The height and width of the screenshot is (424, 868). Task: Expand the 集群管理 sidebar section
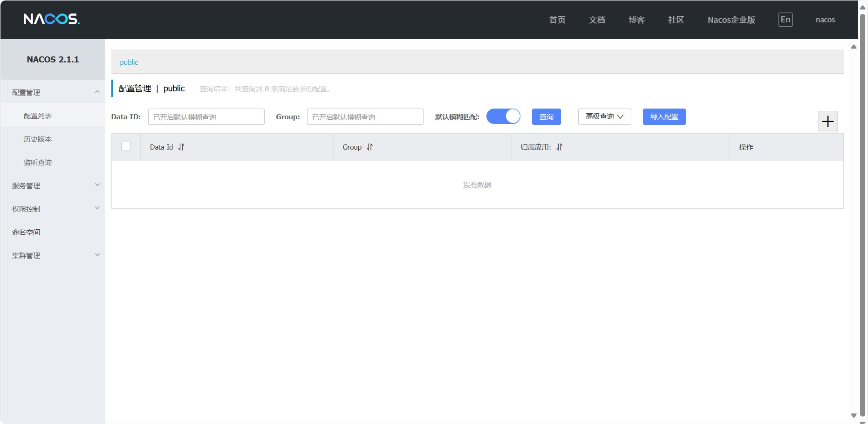53,255
